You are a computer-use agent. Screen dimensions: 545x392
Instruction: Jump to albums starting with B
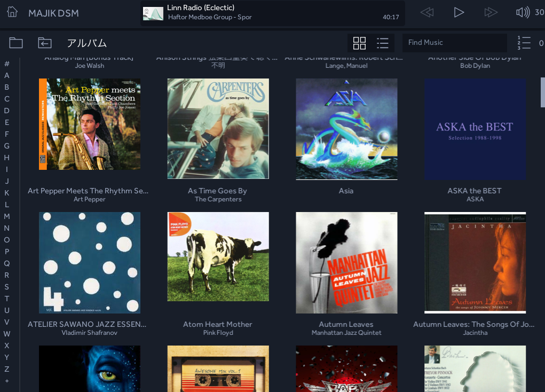pos(7,87)
